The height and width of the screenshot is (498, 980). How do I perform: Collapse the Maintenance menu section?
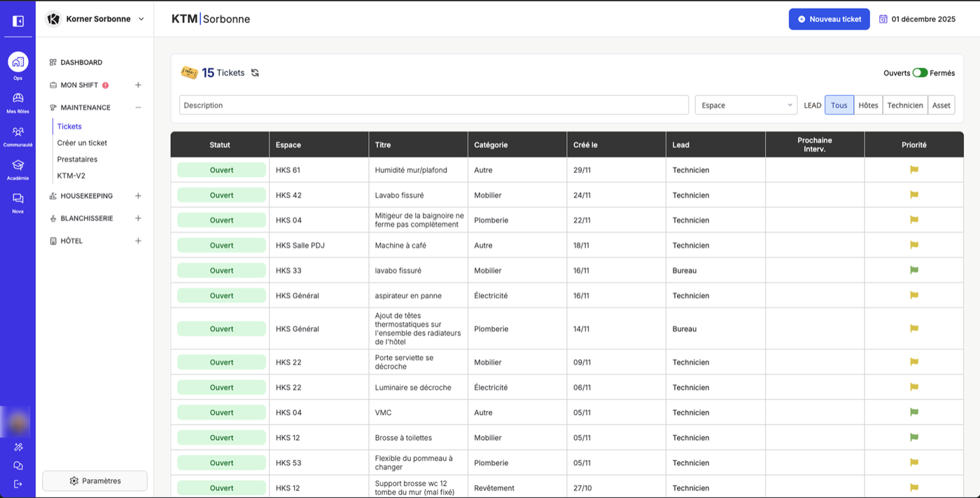coord(138,108)
